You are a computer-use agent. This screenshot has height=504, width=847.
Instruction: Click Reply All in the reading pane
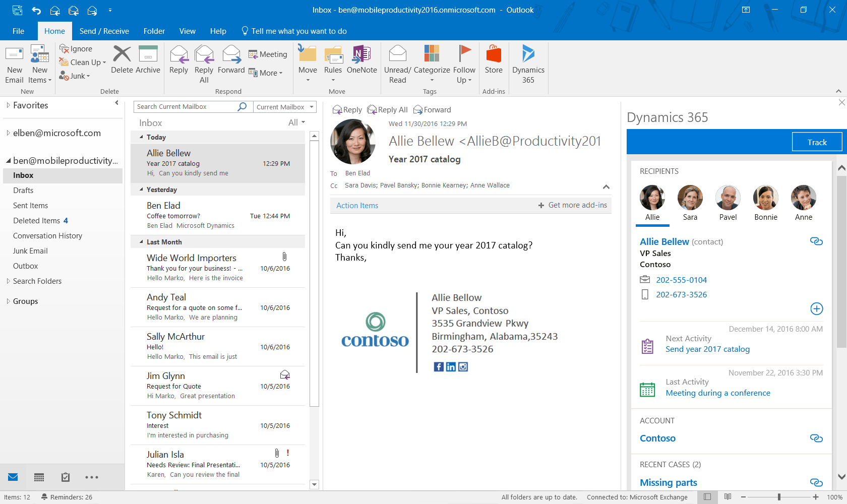pyautogui.click(x=387, y=110)
